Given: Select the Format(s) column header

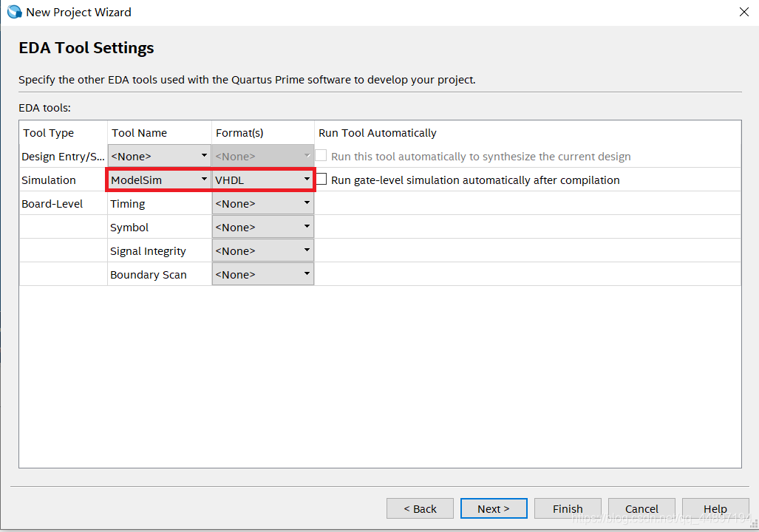Looking at the screenshot, I should click(263, 133).
